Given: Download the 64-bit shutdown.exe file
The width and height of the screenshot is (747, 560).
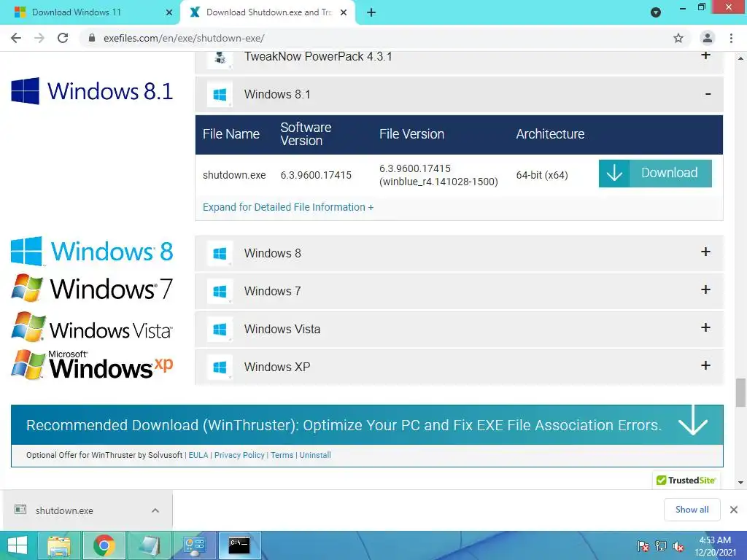Looking at the screenshot, I should point(655,174).
